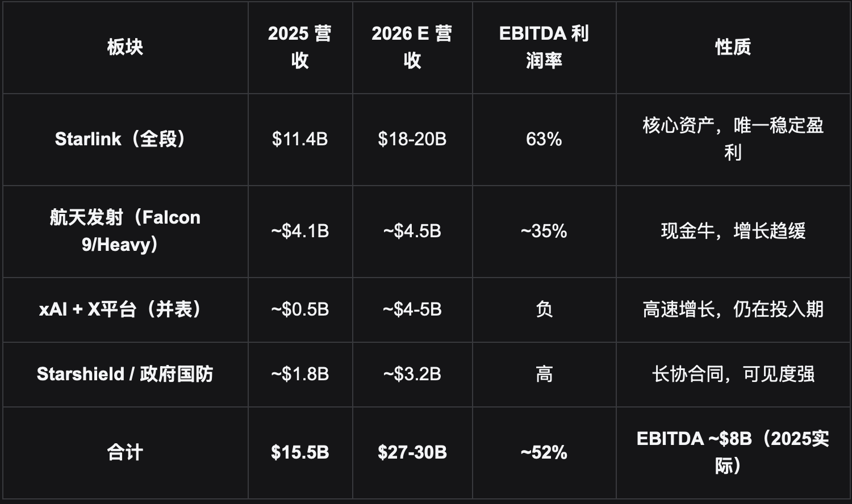Click the 合计 total row label
The width and height of the screenshot is (852, 504).
click(125, 452)
